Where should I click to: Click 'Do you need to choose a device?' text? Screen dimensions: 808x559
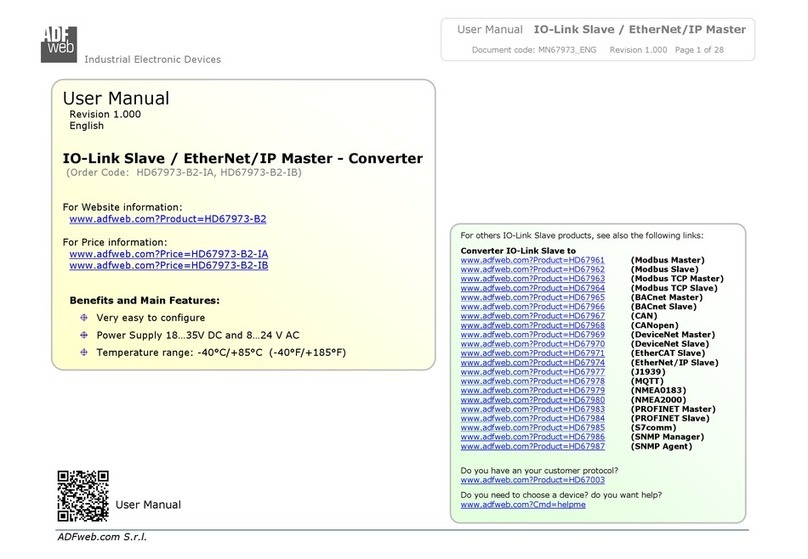coord(524,495)
